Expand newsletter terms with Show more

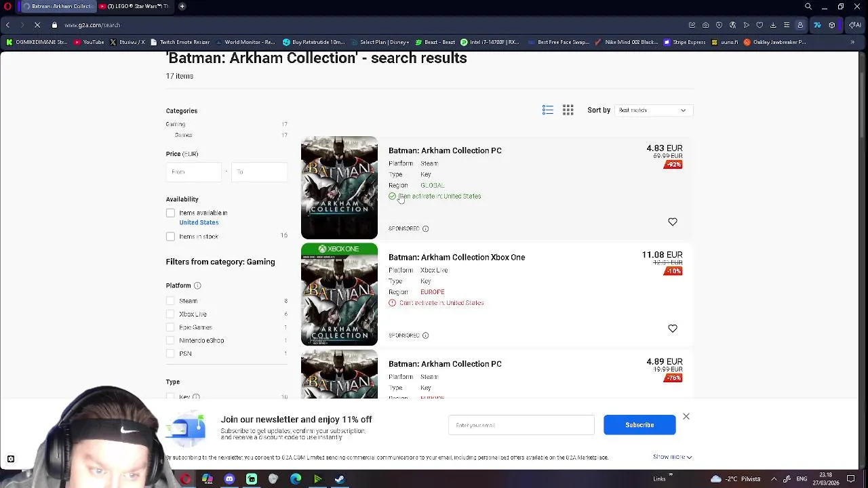pyautogui.click(x=673, y=457)
